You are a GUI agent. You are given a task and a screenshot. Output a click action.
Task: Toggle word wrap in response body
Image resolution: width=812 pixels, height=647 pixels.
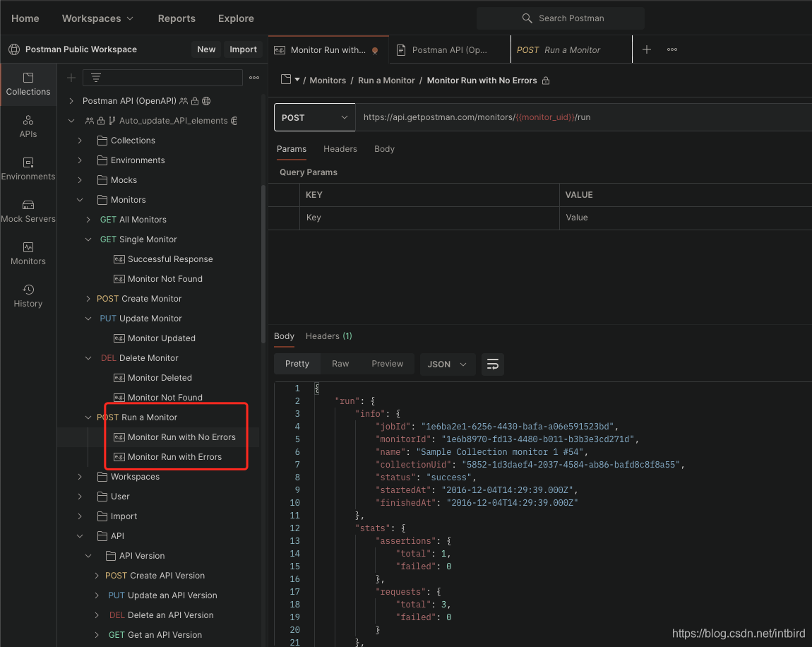492,364
